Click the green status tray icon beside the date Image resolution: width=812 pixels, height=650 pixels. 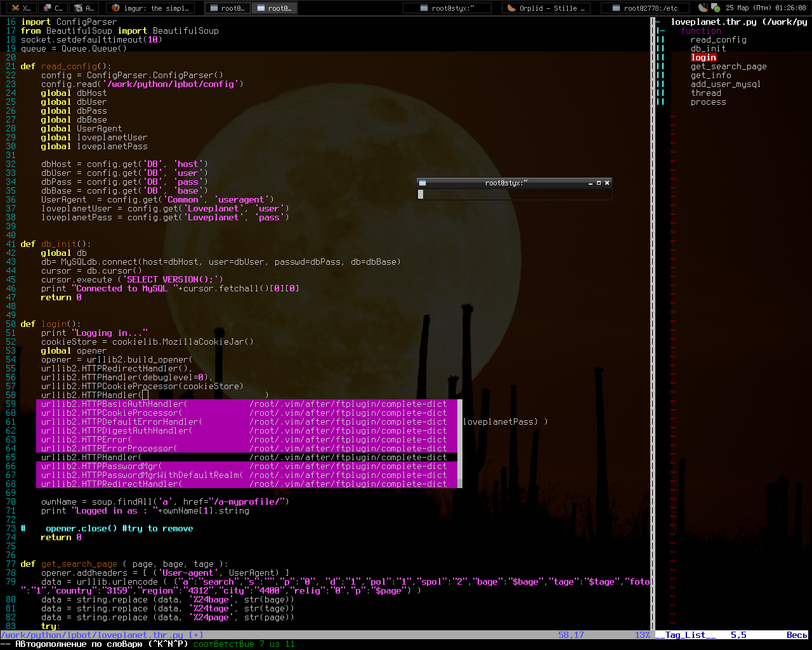coord(716,8)
